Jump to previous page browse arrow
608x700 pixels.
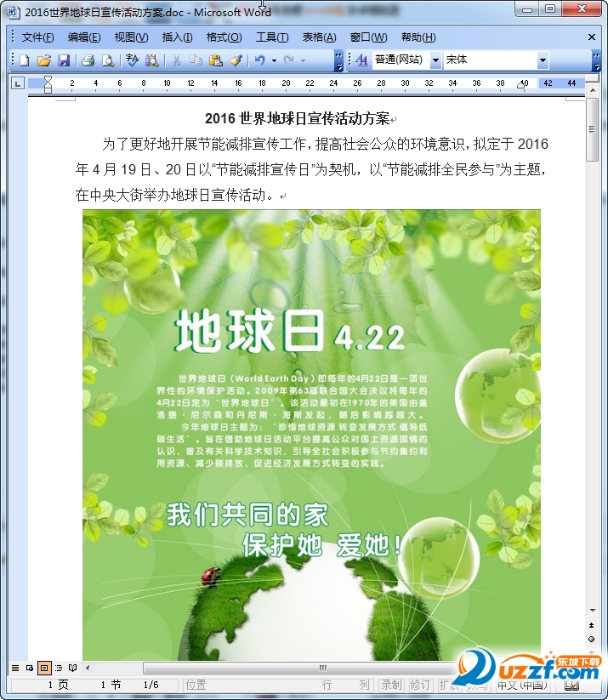pyautogui.click(x=592, y=625)
